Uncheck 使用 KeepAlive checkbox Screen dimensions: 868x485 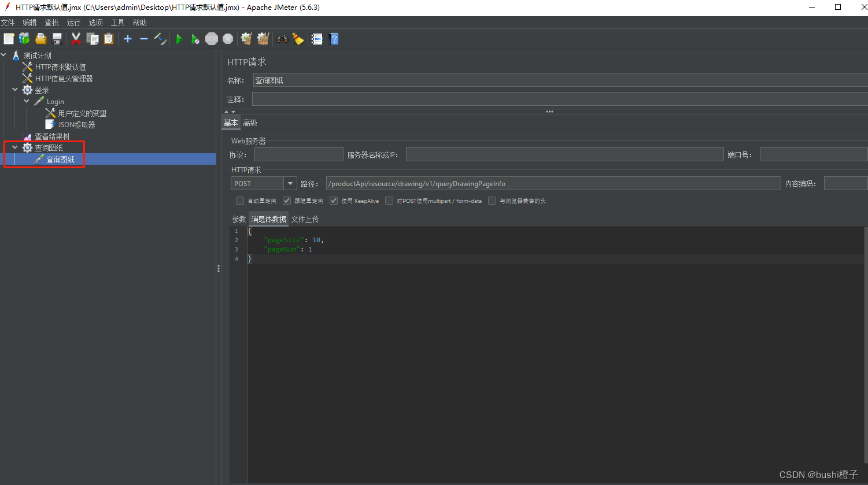coord(334,201)
